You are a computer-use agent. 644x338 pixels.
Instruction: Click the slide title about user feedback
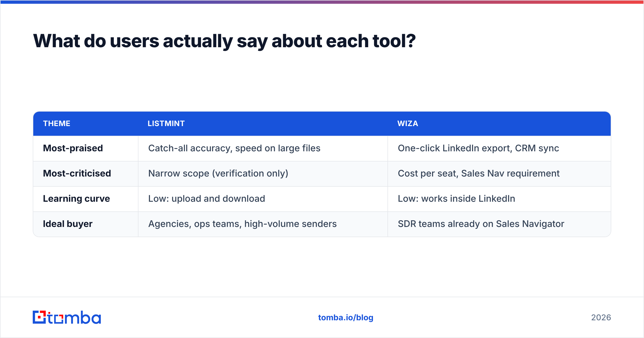click(x=224, y=41)
